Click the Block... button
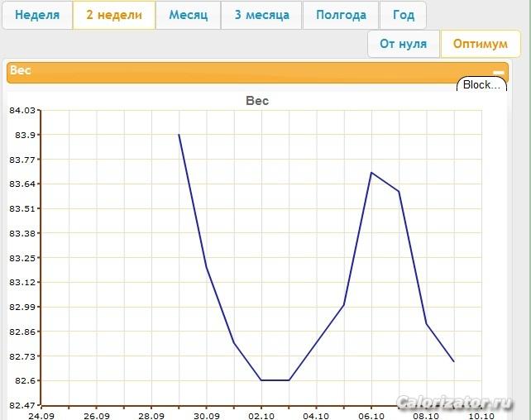 tap(481, 85)
